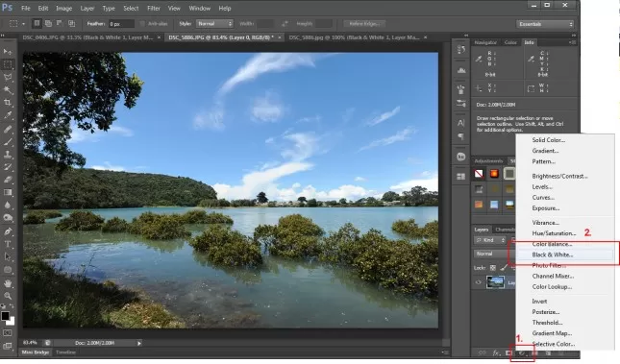620x364 pixels.
Task: Choose Black & White from adjustment menu
Action: pos(553,255)
